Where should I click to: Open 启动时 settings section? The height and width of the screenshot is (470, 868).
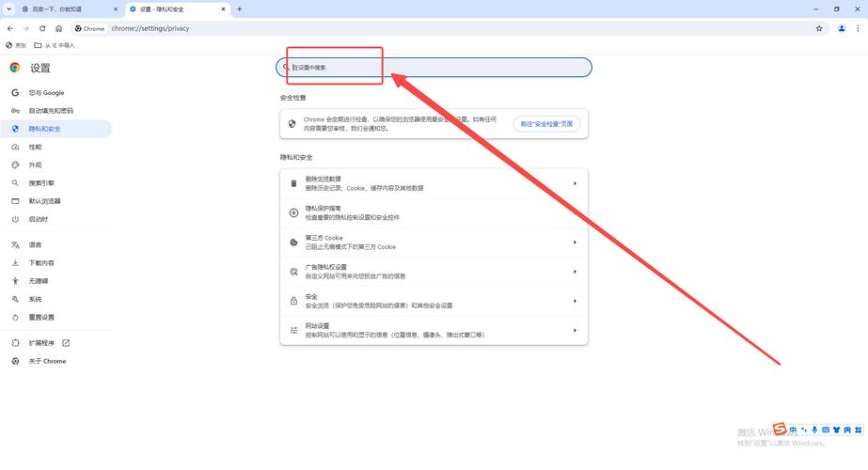pos(55,219)
